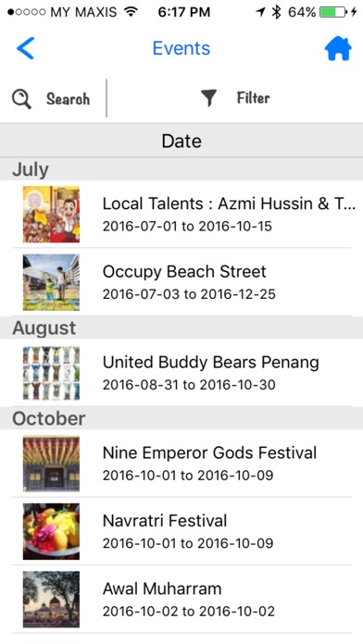Open United Buddy Bears Penang thumbnail
Viewport: 363px width, 644px height.
51,373
